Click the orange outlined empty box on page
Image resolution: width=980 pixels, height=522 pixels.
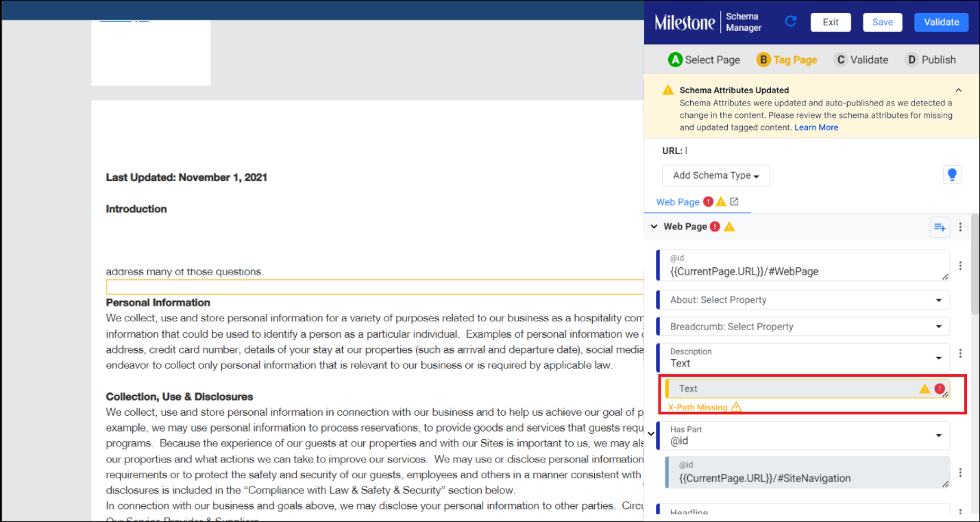point(375,287)
